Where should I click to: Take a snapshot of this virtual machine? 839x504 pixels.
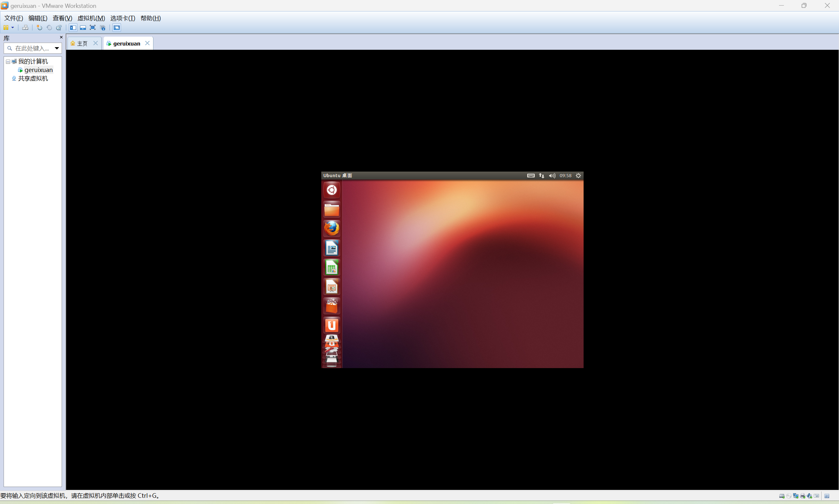(x=39, y=28)
